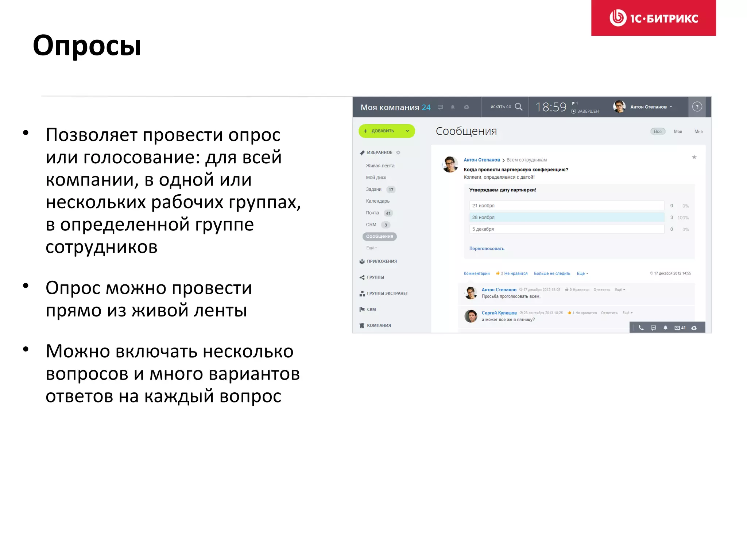Open the post's Ещё dropdown
The width and height of the screenshot is (747, 560).
[x=582, y=273]
